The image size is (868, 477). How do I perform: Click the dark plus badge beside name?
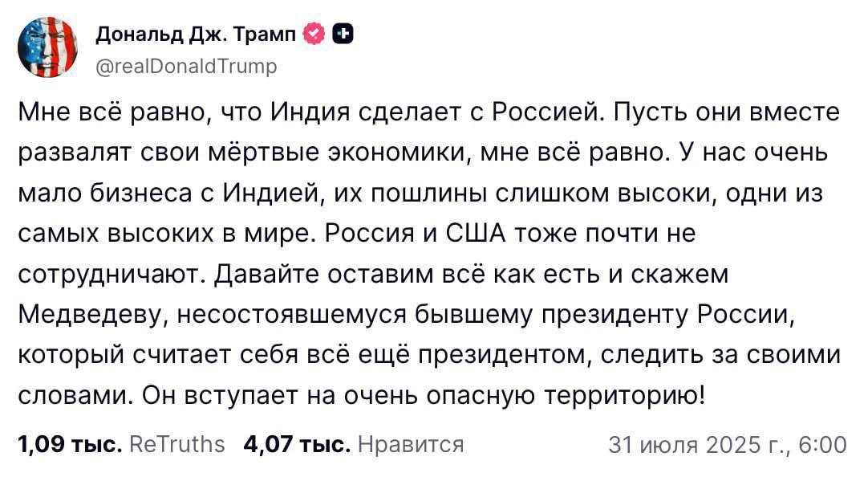coord(343,35)
